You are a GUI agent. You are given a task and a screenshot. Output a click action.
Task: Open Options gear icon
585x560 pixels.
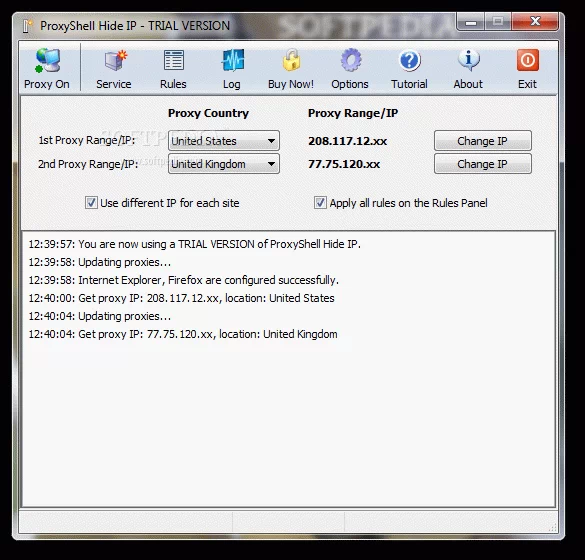point(351,60)
